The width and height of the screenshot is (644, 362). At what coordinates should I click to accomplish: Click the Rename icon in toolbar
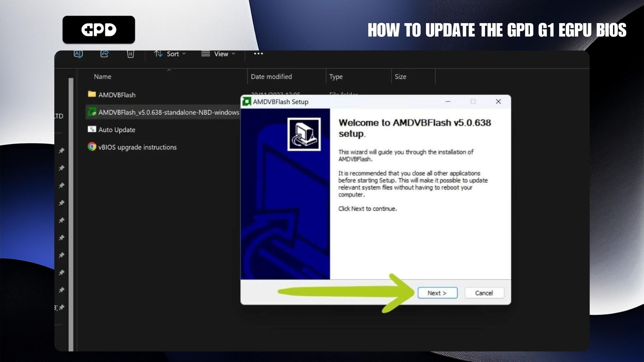click(78, 54)
